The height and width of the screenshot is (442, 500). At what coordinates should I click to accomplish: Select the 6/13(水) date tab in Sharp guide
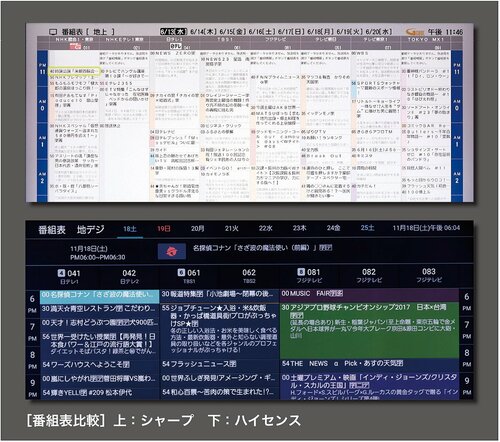click(x=173, y=31)
